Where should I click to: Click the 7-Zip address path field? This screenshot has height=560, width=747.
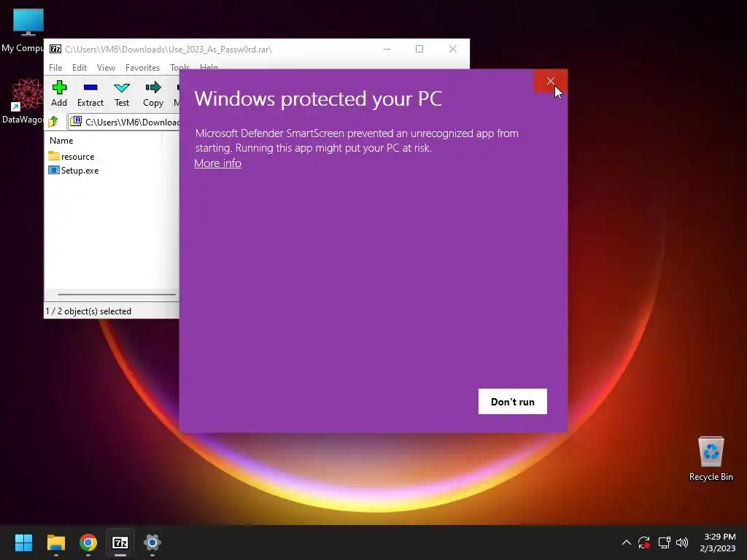click(x=125, y=122)
